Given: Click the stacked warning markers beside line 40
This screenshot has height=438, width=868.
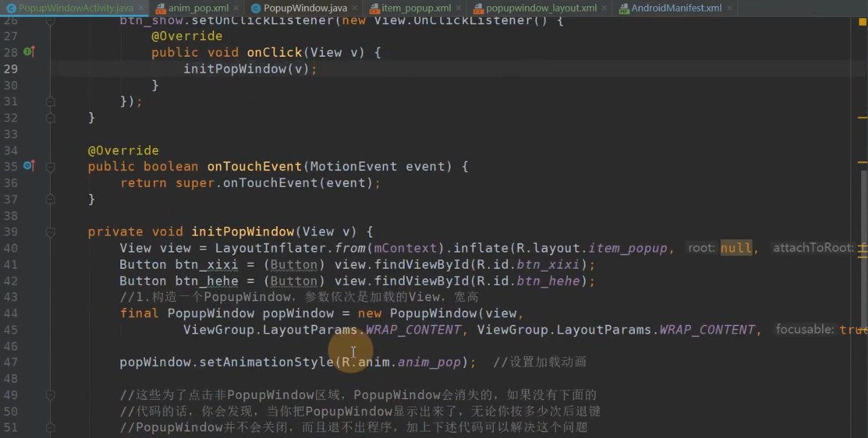Looking at the screenshot, I should click(862, 251).
